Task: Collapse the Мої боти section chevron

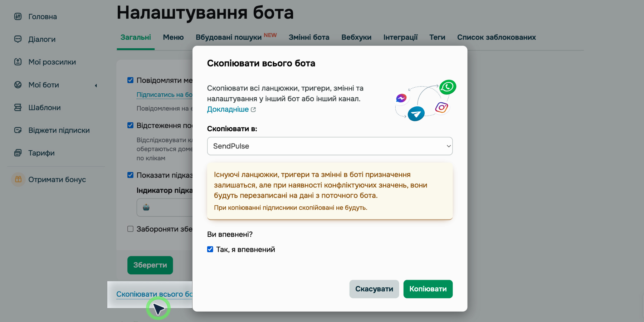Action: point(96,85)
